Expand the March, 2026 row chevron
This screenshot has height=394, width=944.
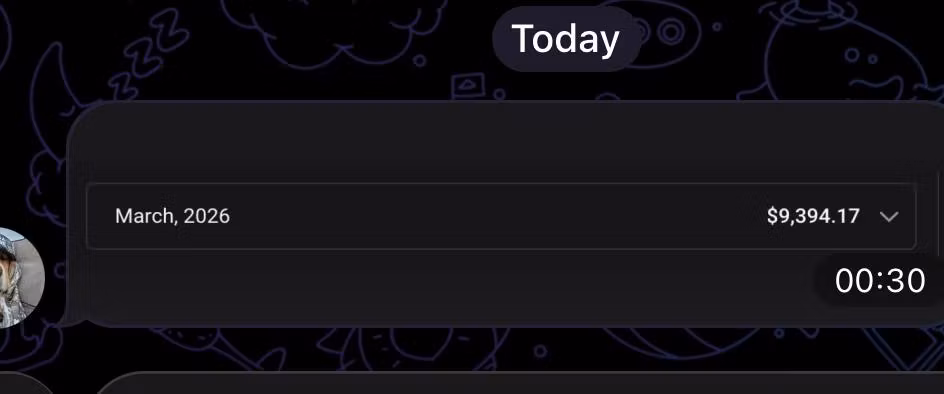889,216
